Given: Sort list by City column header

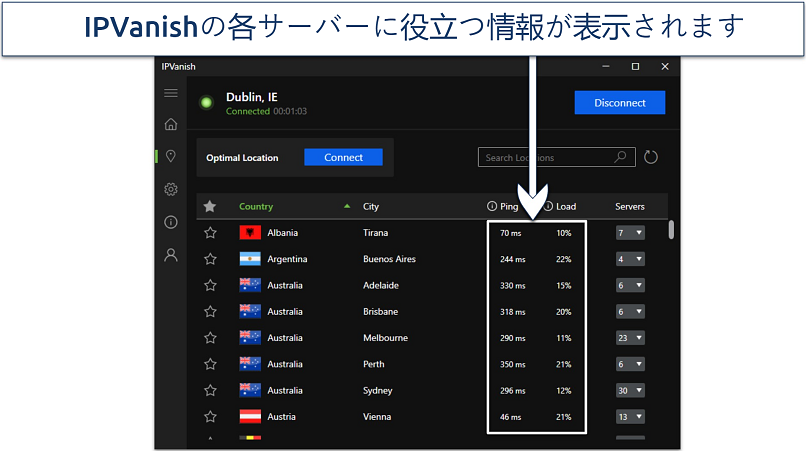Looking at the screenshot, I should [371, 207].
